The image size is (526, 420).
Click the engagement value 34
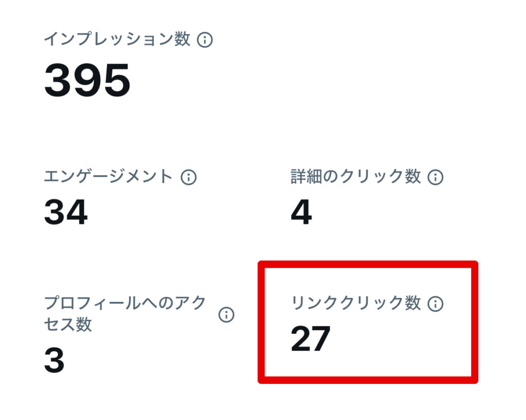66,212
